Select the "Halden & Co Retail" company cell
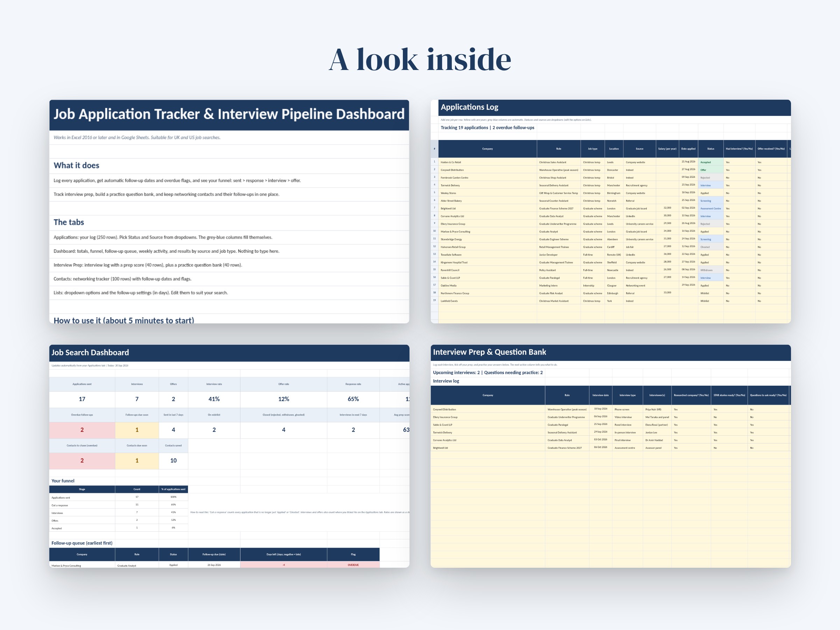 click(x=487, y=162)
